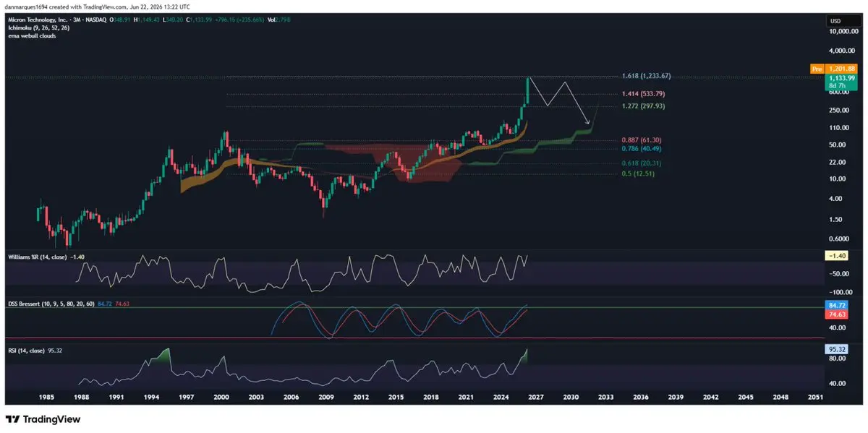The width and height of the screenshot is (868, 433).
Task: Click the 2039 year on time axis
Action: point(677,397)
